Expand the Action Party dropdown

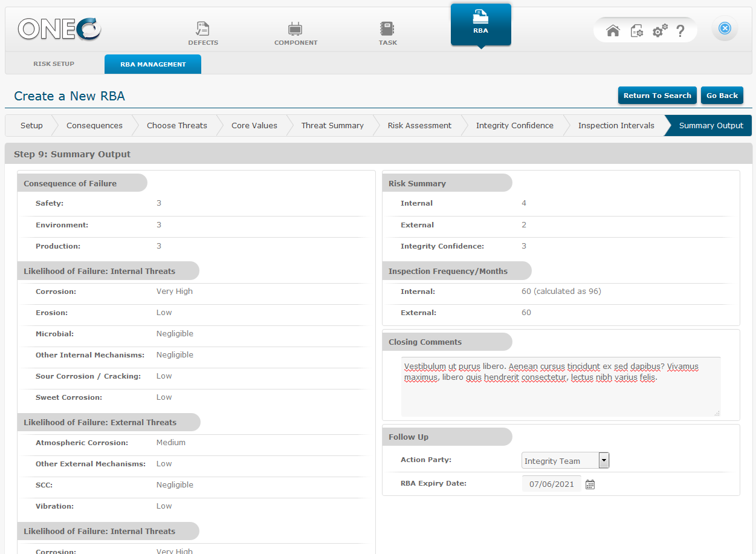(x=604, y=461)
